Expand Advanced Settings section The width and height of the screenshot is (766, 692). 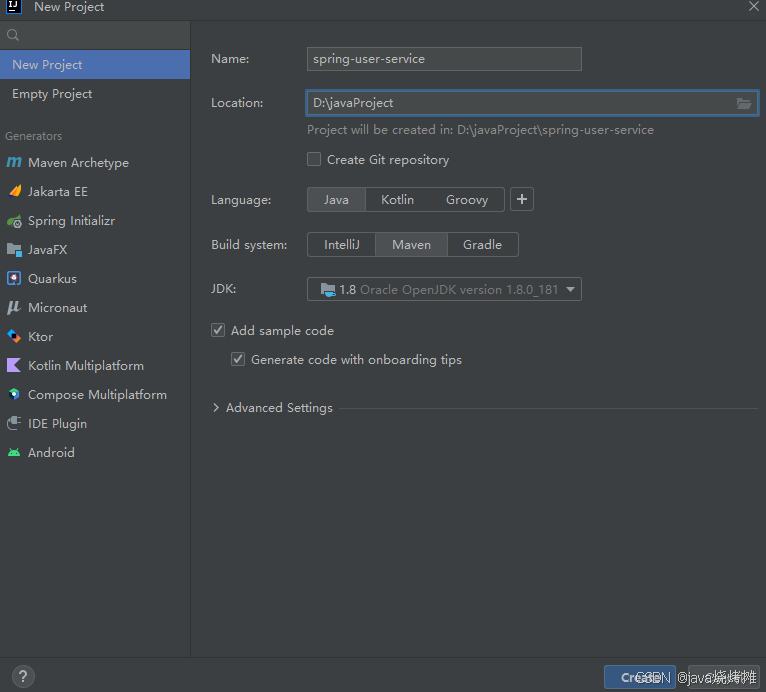216,408
